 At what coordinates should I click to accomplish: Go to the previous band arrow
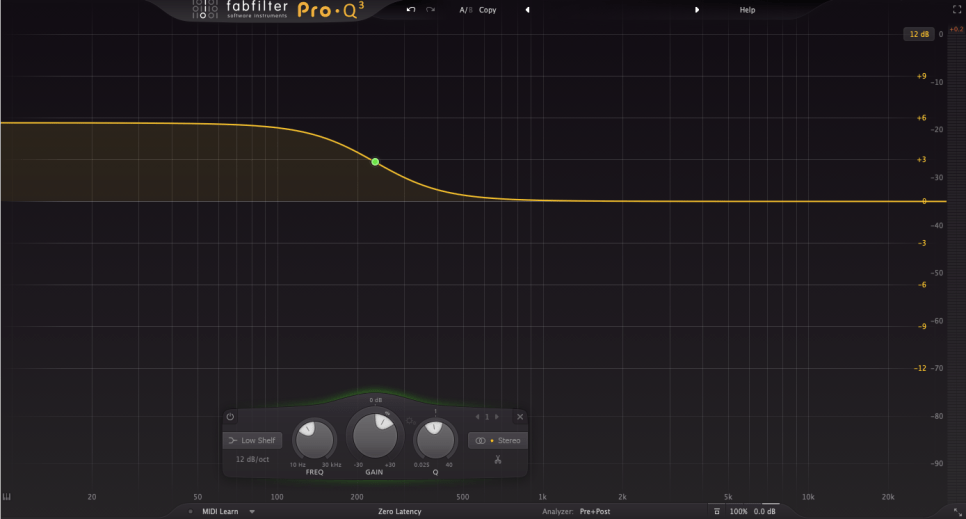pyautogui.click(x=478, y=416)
